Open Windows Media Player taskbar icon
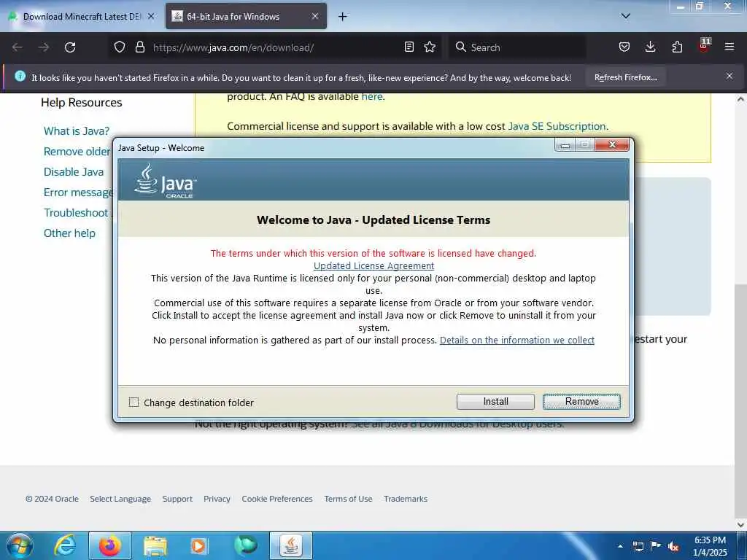This screenshot has height=560, width=747. coord(198,545)
